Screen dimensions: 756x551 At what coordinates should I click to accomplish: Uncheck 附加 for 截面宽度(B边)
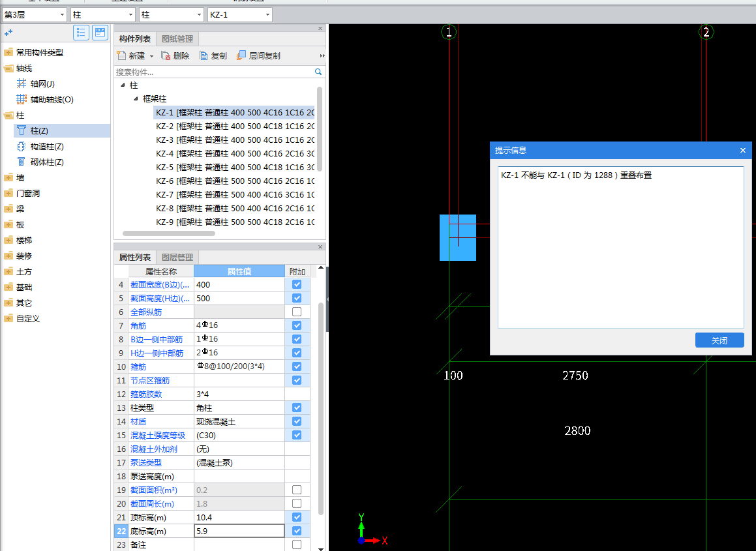297,284
